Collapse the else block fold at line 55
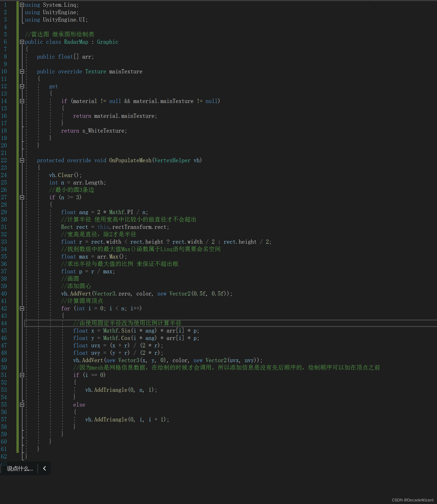 pos(22,405)
